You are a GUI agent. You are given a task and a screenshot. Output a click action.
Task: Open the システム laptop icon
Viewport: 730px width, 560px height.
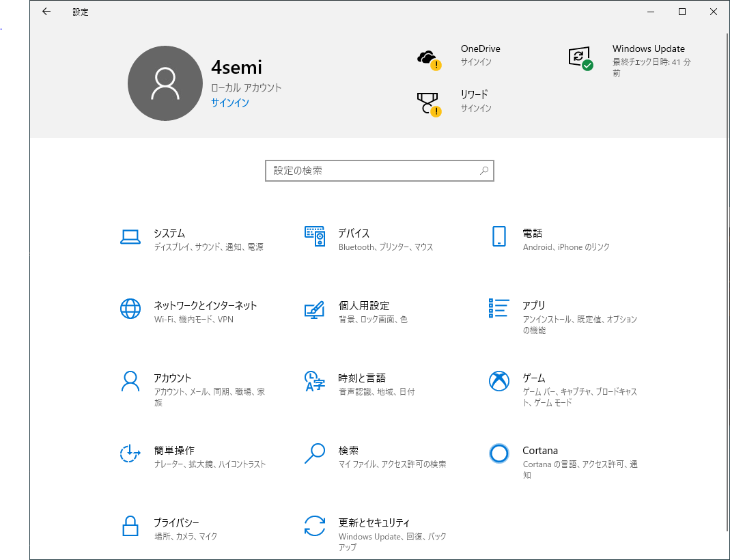[x=130, y=237]
